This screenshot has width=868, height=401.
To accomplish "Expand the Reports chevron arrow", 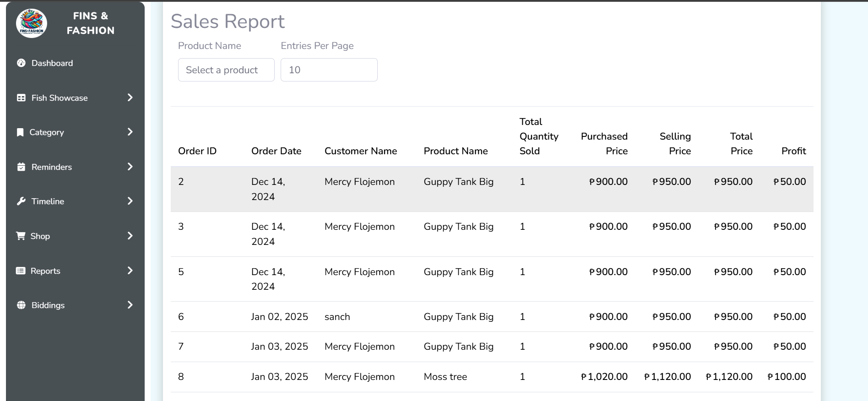I will pos(130,271).
